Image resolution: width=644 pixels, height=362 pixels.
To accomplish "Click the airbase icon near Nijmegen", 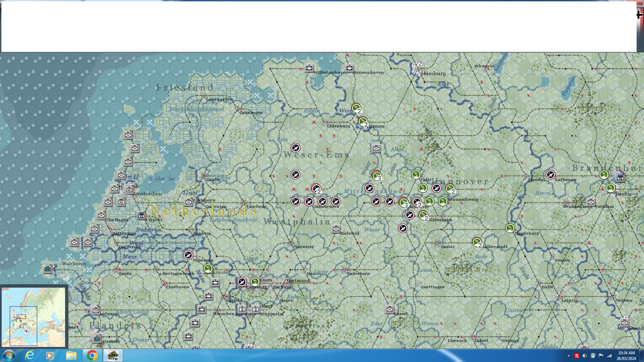I will pyautogui.click(x=188, y=255).
